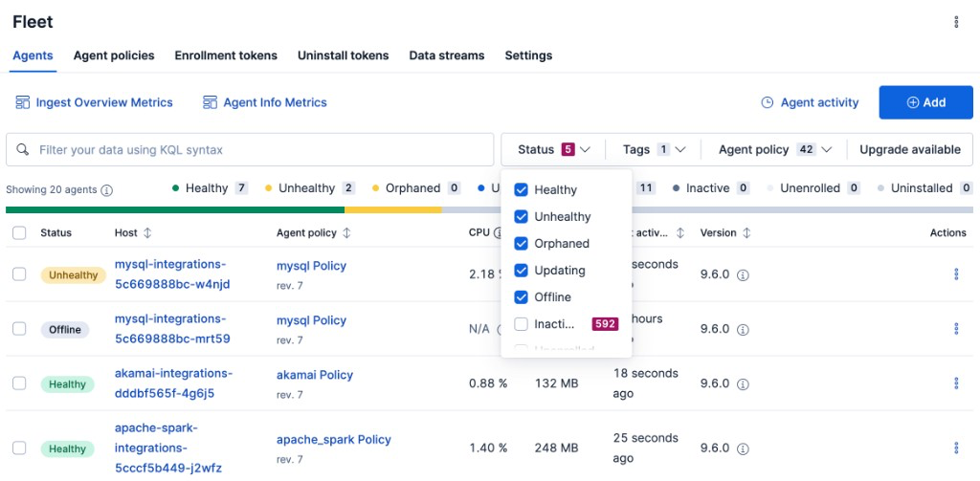Open actions menu for apache-spark-integrations row
The width and height of the screenshot is (980, 481).
pos(956,448)
